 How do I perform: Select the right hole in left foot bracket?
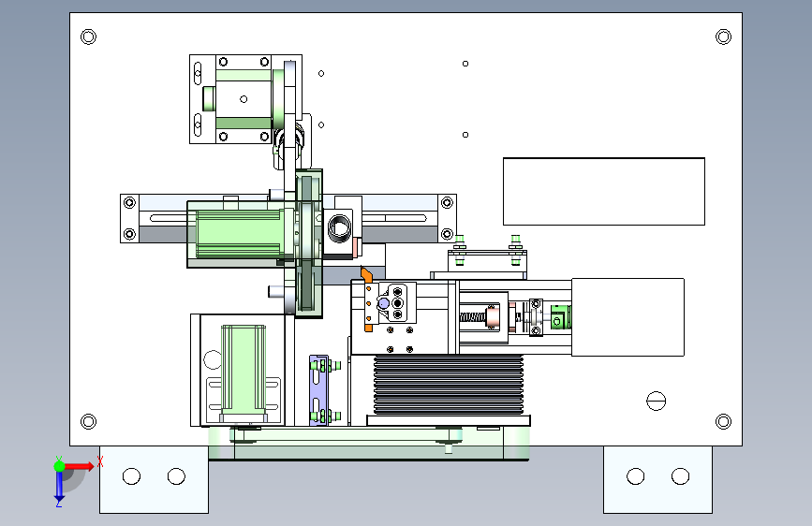[x=177, y=476]
